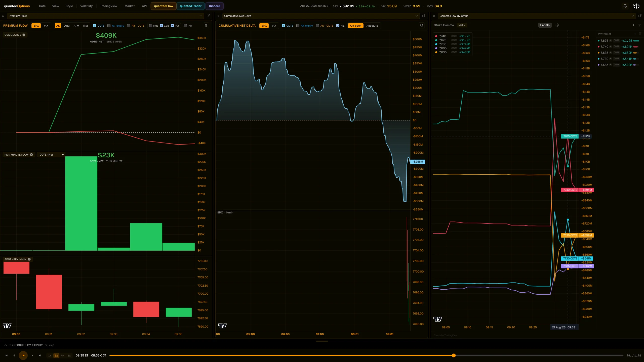Add a strike to the Watchlist
The width and height of the screenshot is (644, 362).
(x=635, y=34)
